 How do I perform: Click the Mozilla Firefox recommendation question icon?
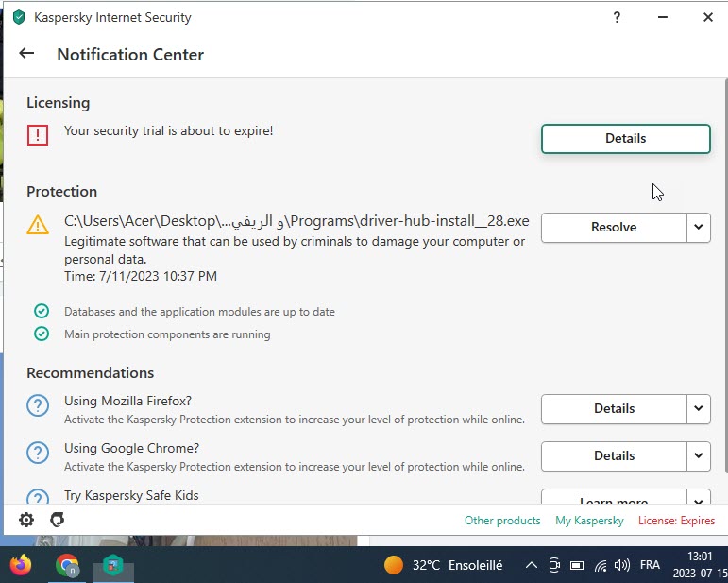(x=38, y=405)
